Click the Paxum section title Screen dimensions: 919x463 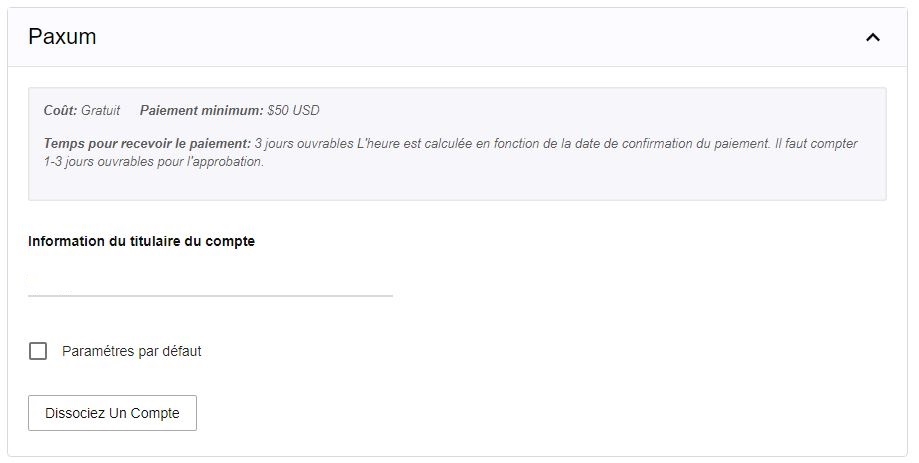(x=62, y=37)
